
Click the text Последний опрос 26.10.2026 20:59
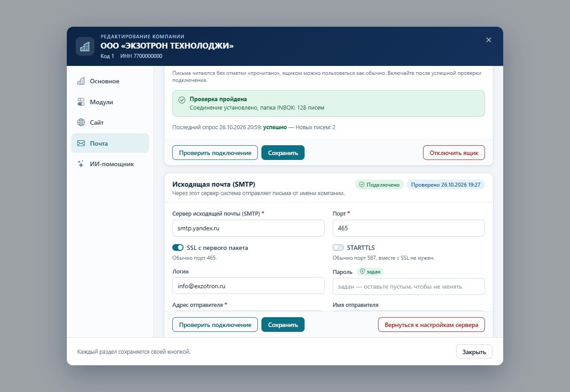[x=217, y=127]
